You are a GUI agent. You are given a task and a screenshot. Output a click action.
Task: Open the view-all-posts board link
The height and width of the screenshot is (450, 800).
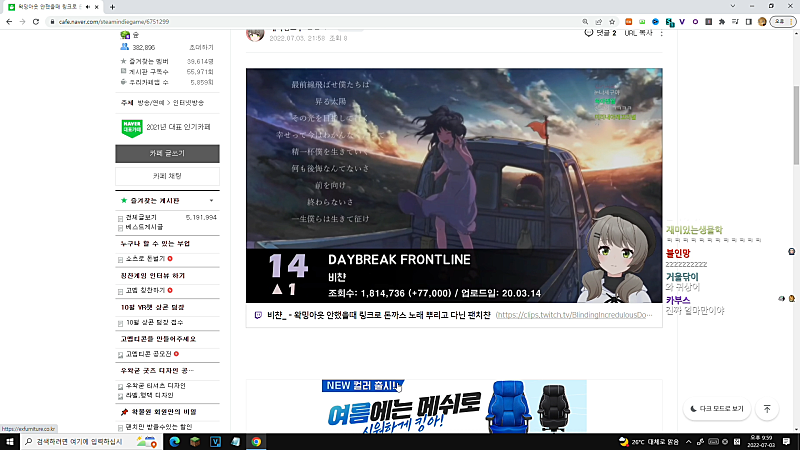[141, 217]
